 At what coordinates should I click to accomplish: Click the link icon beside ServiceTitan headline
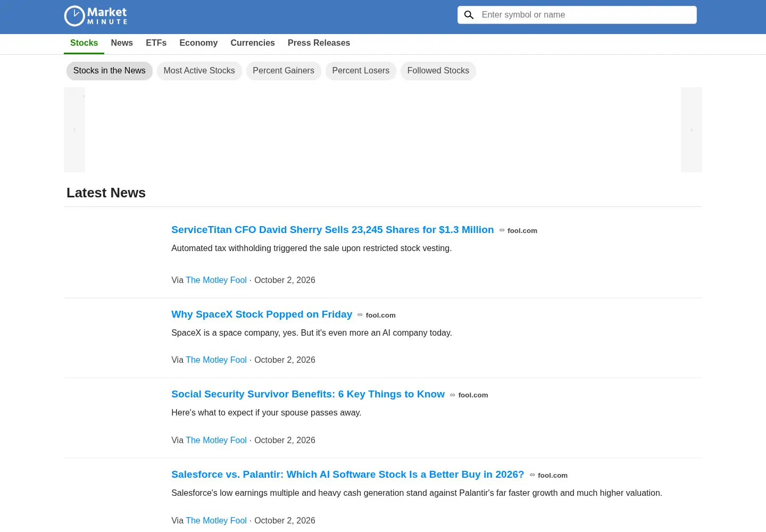pyautogui.click(x=502, y=230)
